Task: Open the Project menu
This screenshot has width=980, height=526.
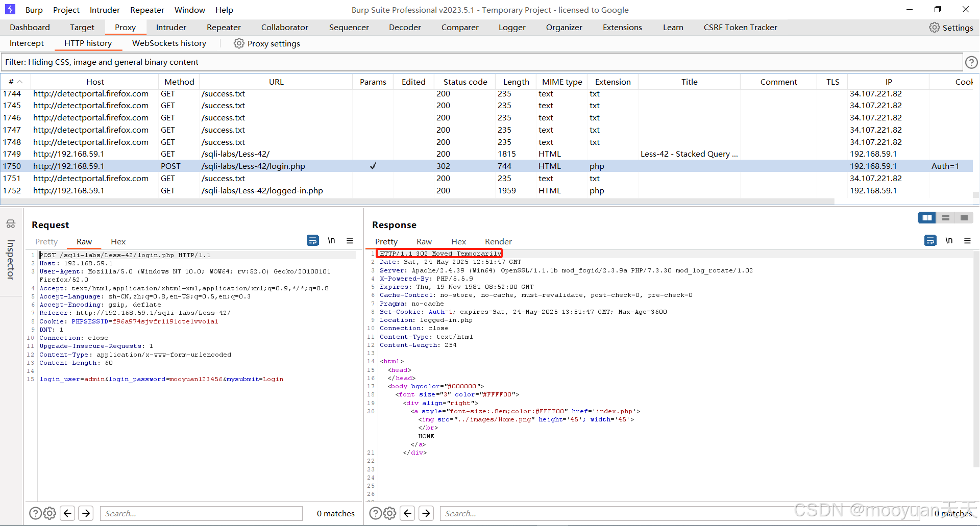Action: point(66,10)
